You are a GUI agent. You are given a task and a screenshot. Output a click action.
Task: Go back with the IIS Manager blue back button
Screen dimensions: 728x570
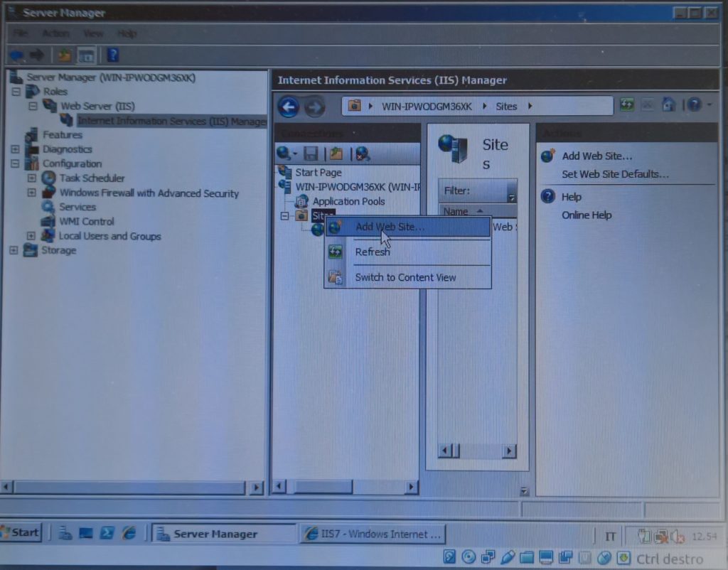289,107
